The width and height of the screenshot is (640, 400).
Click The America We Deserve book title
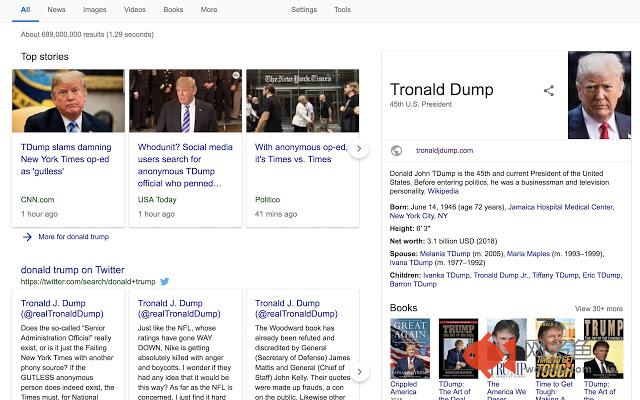click(506, 390)
